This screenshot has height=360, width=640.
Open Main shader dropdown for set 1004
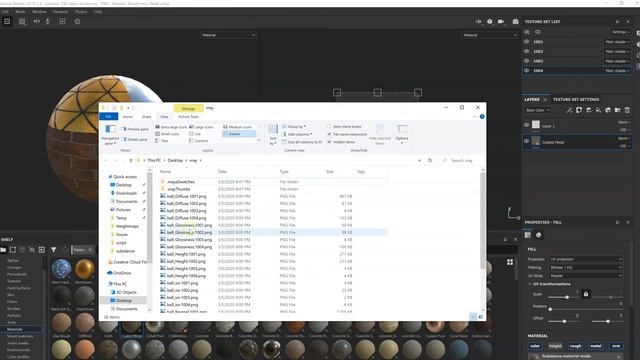[x=617, y=71]
